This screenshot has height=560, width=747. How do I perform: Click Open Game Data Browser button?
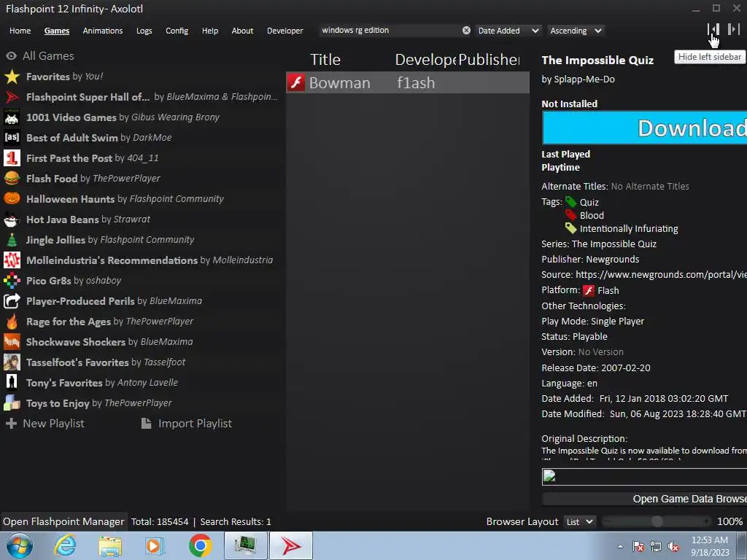tap(645, 499)
